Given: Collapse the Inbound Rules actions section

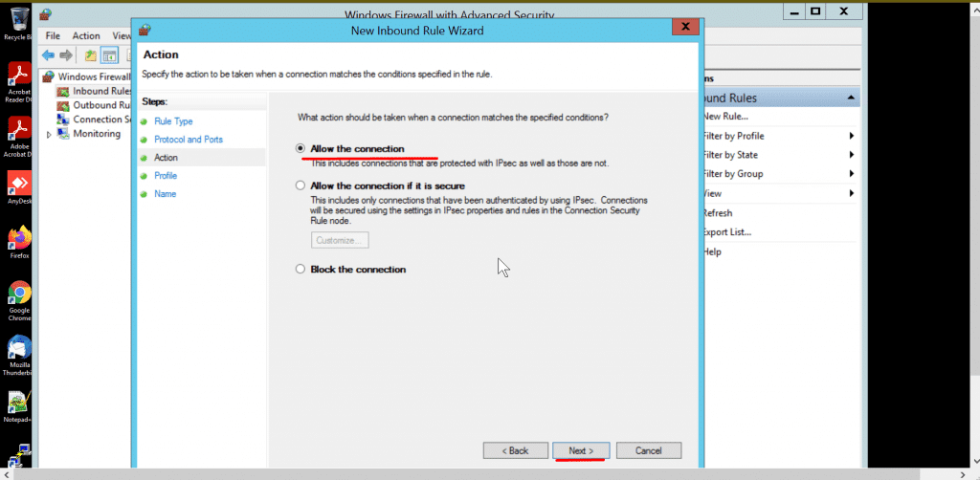Looking at the screenshot, I should coord(850,98).
